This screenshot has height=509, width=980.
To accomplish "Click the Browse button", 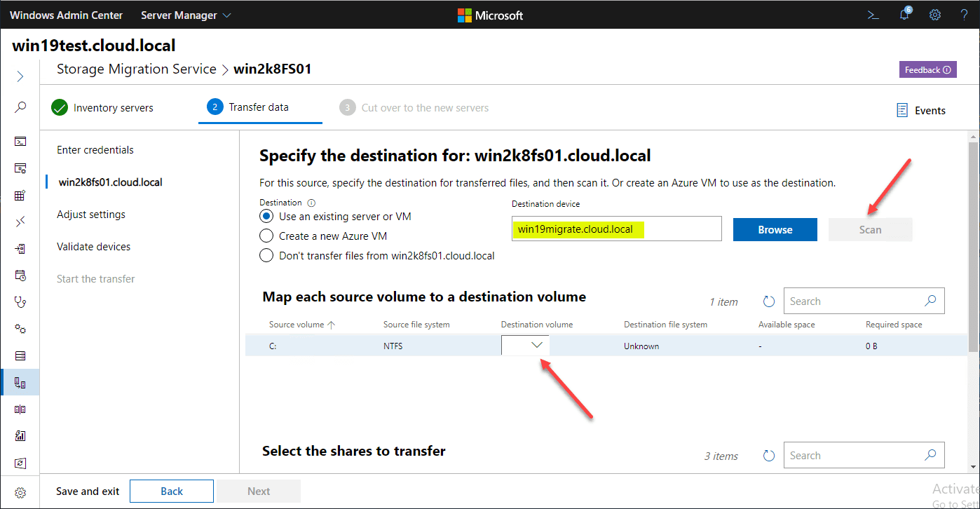I will pyautogui.click(x=775, y=230).
